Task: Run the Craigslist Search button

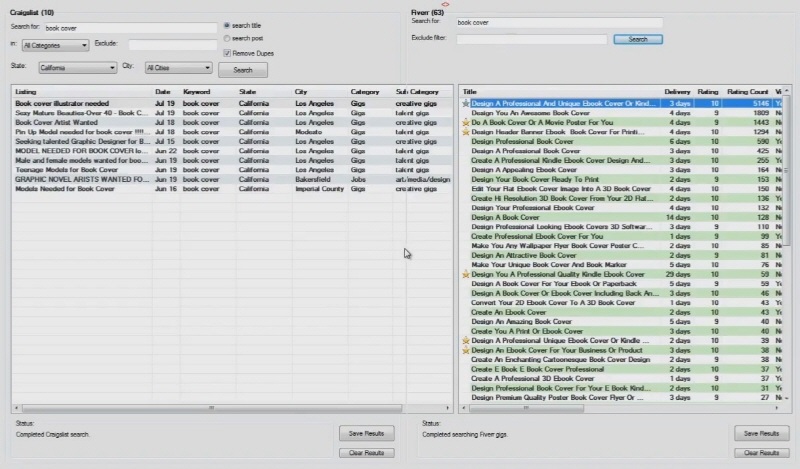Action: click(243, 70)
